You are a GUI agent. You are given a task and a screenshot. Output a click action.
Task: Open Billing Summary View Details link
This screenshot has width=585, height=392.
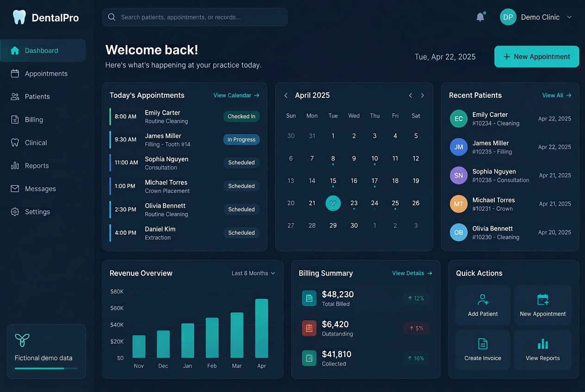click(x=412, y=273)
